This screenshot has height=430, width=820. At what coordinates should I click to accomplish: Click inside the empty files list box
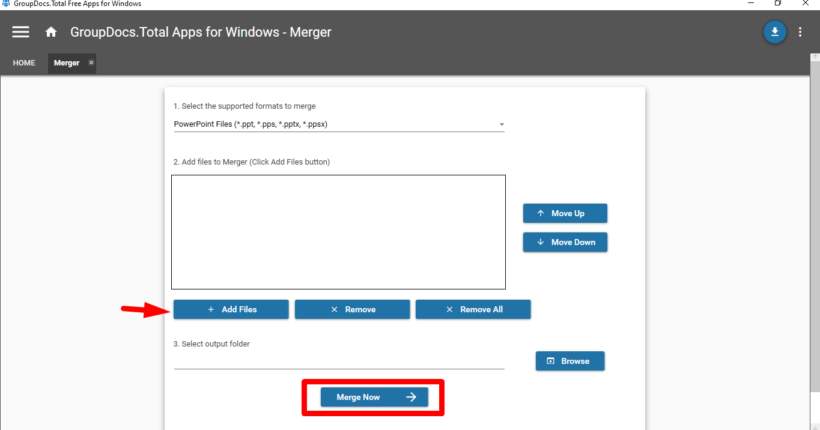[338, 232]
